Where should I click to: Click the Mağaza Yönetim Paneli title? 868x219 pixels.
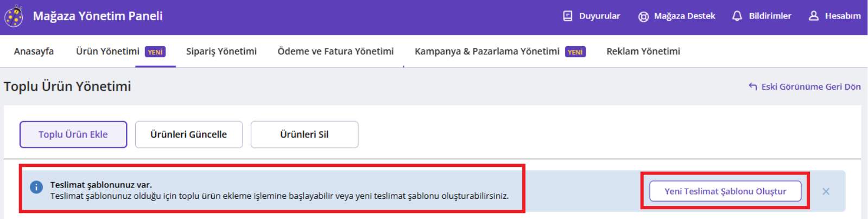click(98, 16)
